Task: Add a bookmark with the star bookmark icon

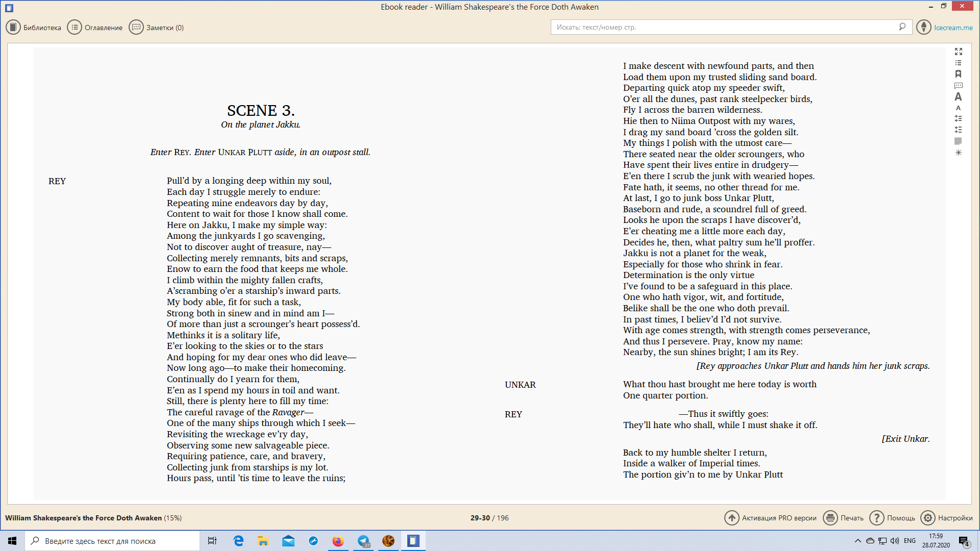Action: click(x=959, y=74)
